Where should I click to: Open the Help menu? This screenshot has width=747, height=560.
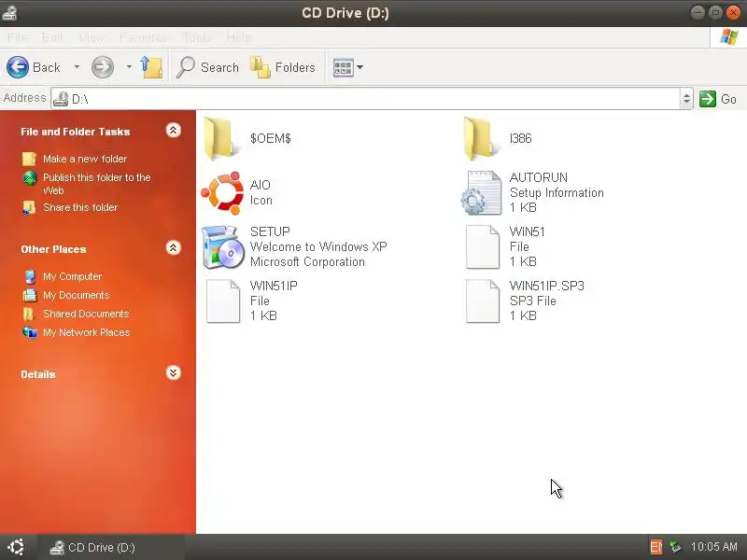click(239, 37)
